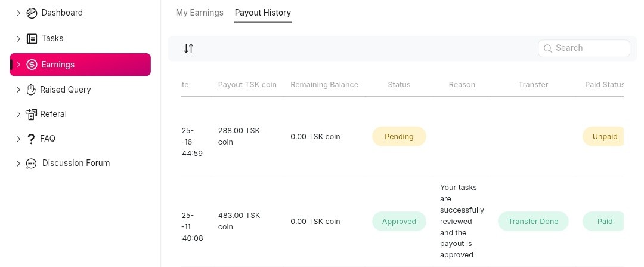644x267 pixels.
Task: Click the Pending status badge
Action: coord(399,136)
